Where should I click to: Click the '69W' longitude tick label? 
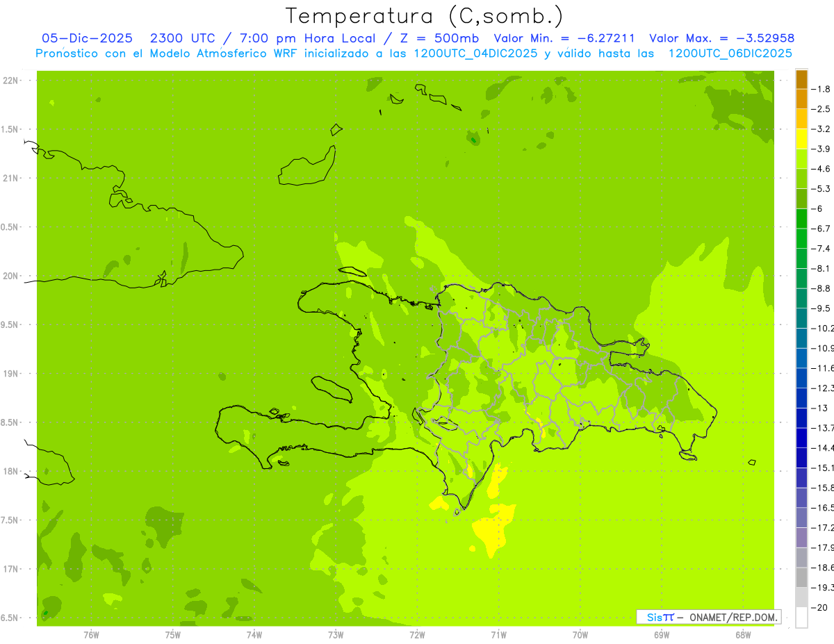662,634
